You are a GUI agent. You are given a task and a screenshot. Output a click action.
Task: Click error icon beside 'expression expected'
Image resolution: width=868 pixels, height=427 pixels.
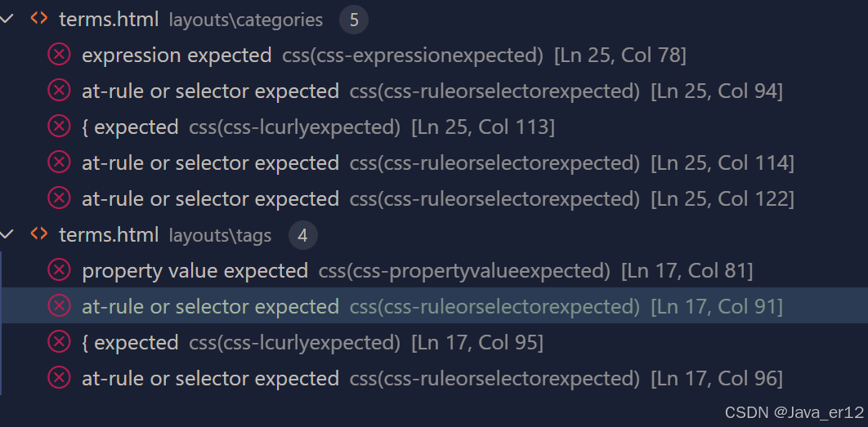coord(59,55)
